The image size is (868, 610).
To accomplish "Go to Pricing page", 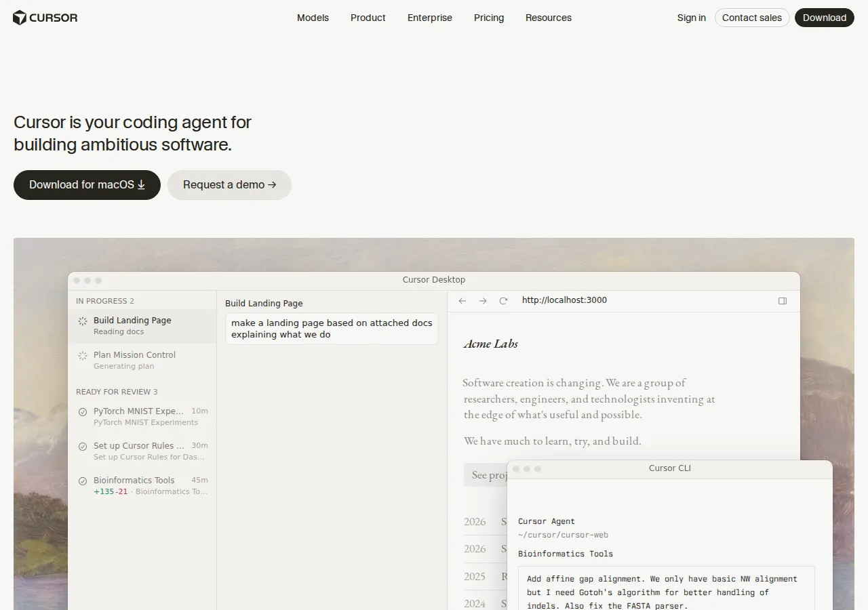I will point(489,18).
